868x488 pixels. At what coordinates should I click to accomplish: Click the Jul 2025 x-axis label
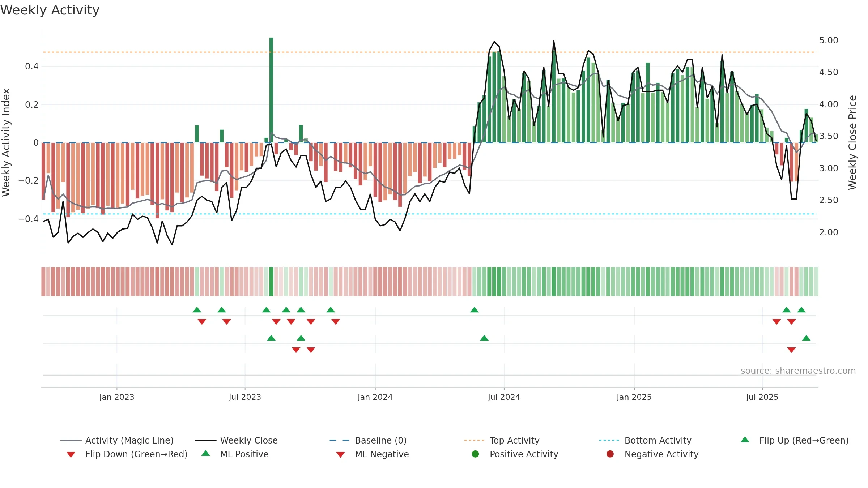pos(762,397)
